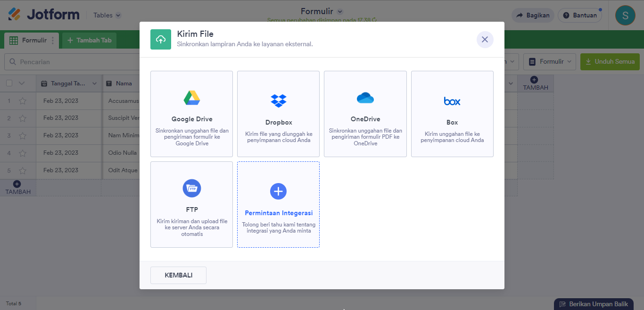644x310 pixels.
Task: Star the first row entry
Action: (x=23, y=101)
